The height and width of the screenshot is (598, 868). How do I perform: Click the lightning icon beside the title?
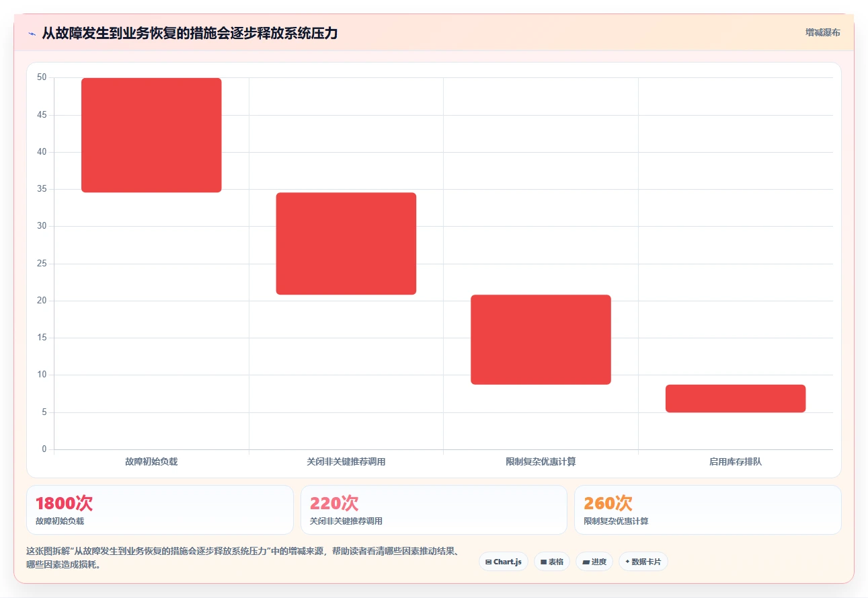click(x=32, y=33)
